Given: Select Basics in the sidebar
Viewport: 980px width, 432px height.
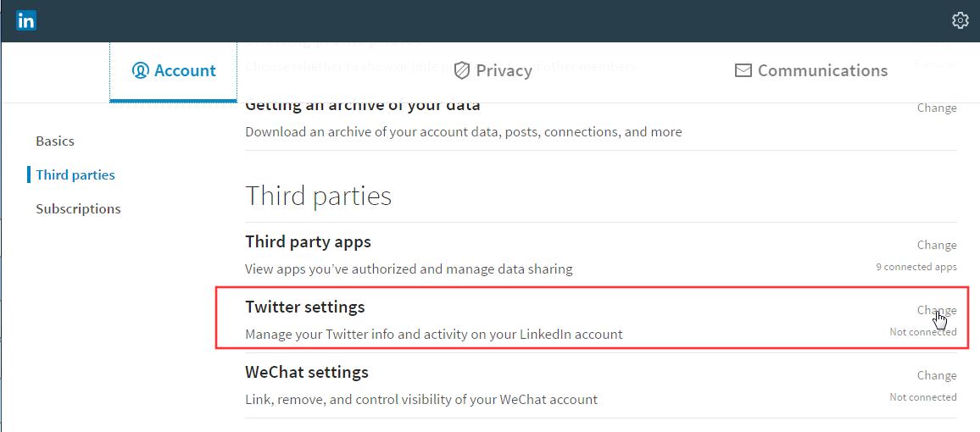Looking at the screenshot, I should (x=55, y=141).
